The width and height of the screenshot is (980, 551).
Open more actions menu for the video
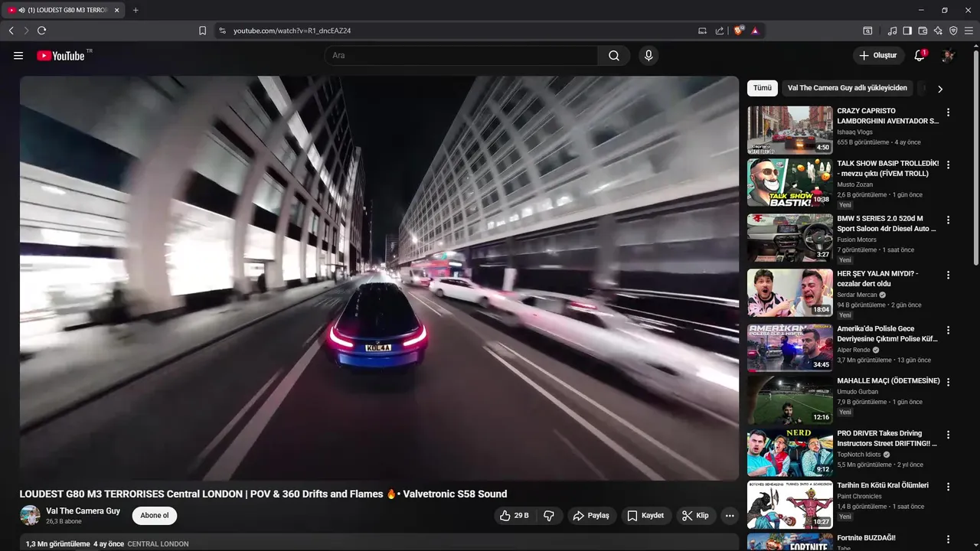coord(730,516)
